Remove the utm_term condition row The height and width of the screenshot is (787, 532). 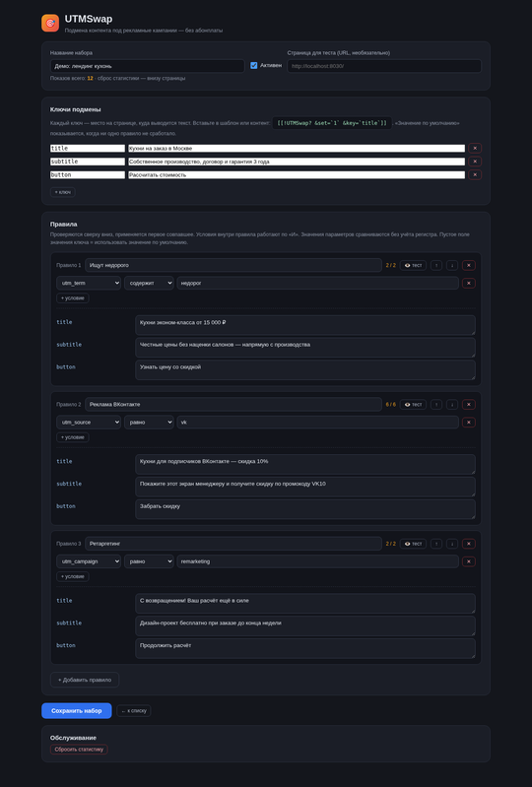[469, 283]
